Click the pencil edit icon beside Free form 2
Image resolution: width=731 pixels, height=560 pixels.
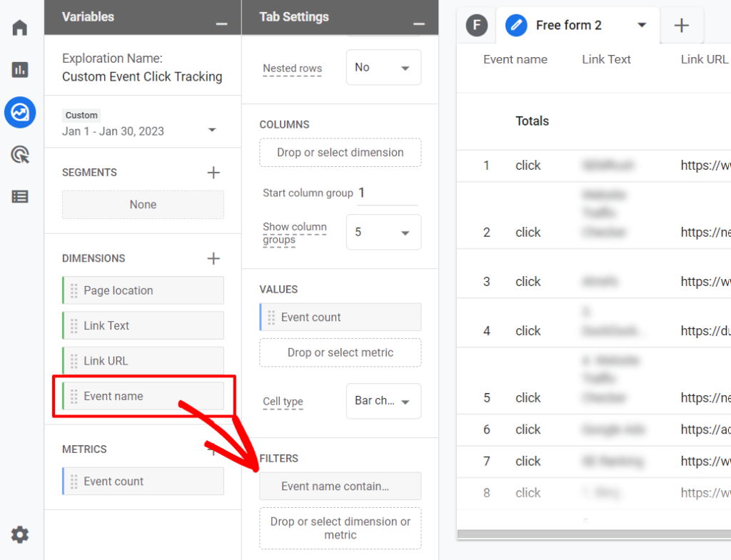coord(516,26)
